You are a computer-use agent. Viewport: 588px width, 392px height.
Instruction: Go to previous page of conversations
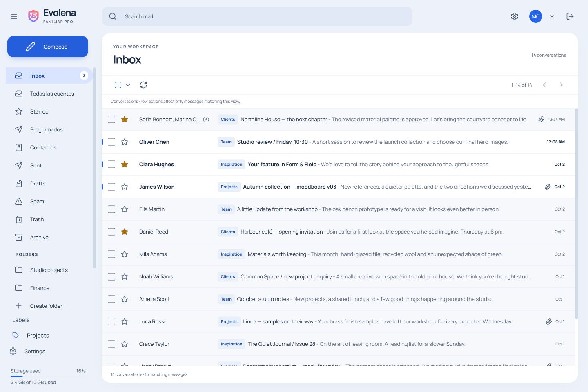(544, 85)
